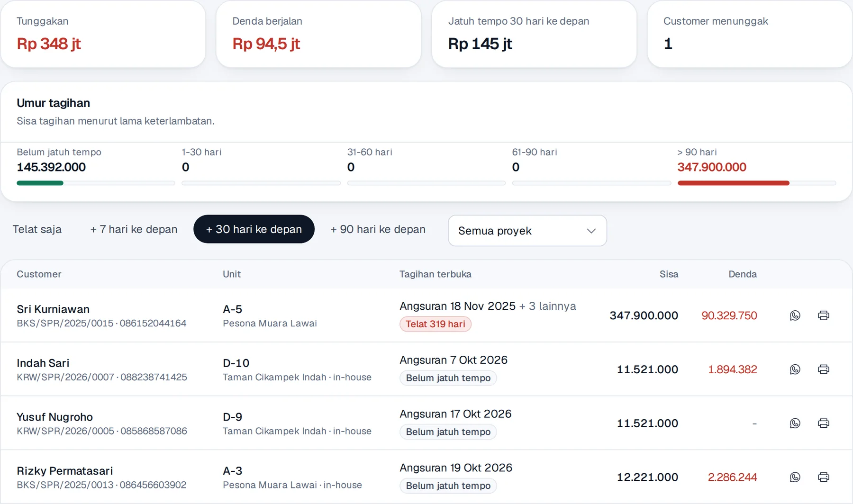The image size is (853, 504).
Task: Switch to + 7 hari ke depan
Action: pyautogui.click(x=134, y=229)
